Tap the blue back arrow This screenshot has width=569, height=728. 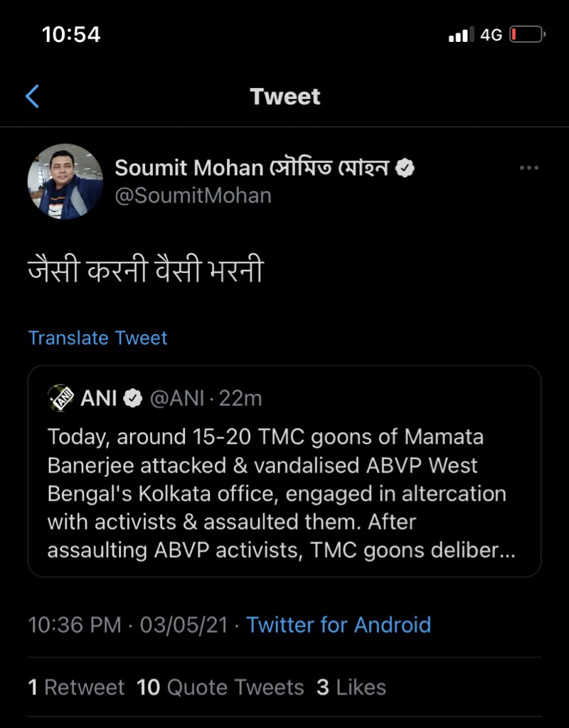click(x=32, y=97)
